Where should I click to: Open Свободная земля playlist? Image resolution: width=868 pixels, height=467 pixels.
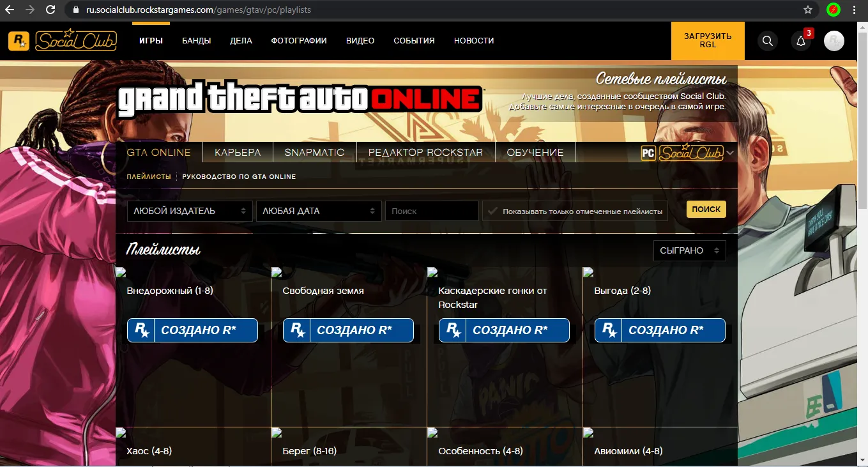coord(323,291)
